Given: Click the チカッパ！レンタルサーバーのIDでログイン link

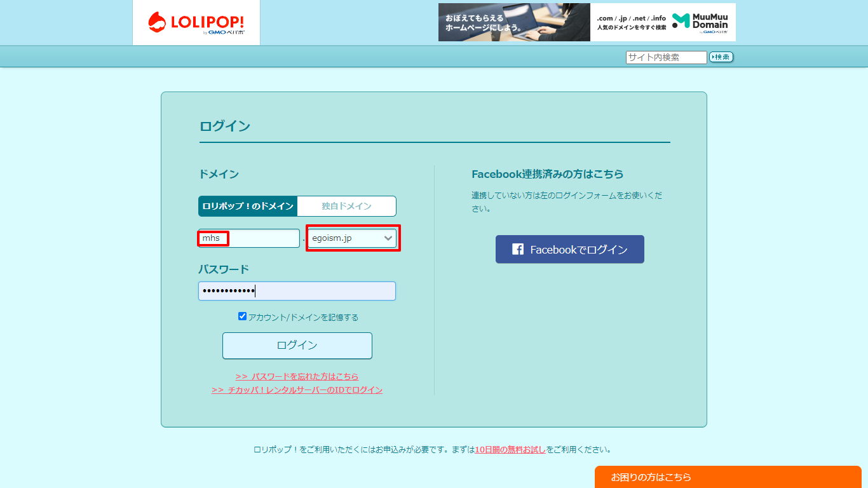Looking at the screenshot, I should [297, 390].
